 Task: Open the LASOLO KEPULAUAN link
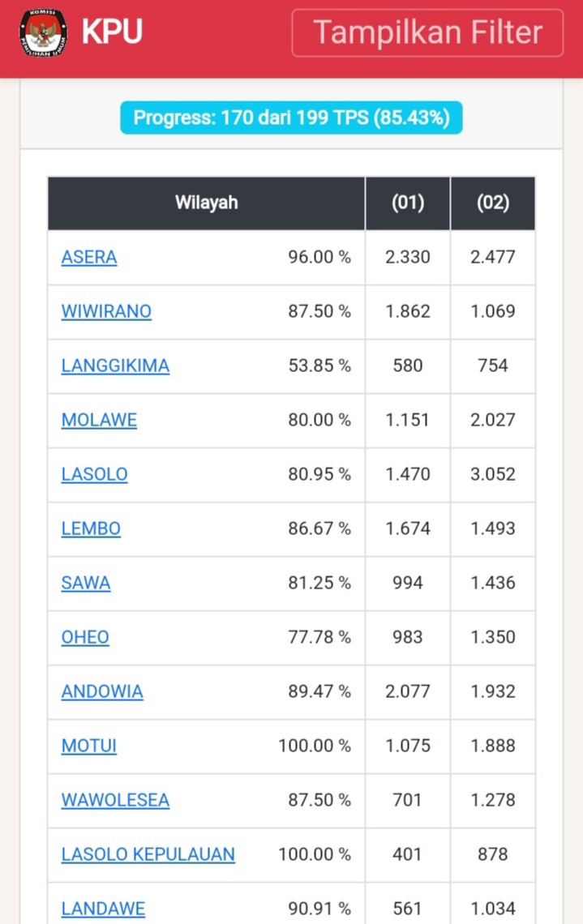[148, 853]
